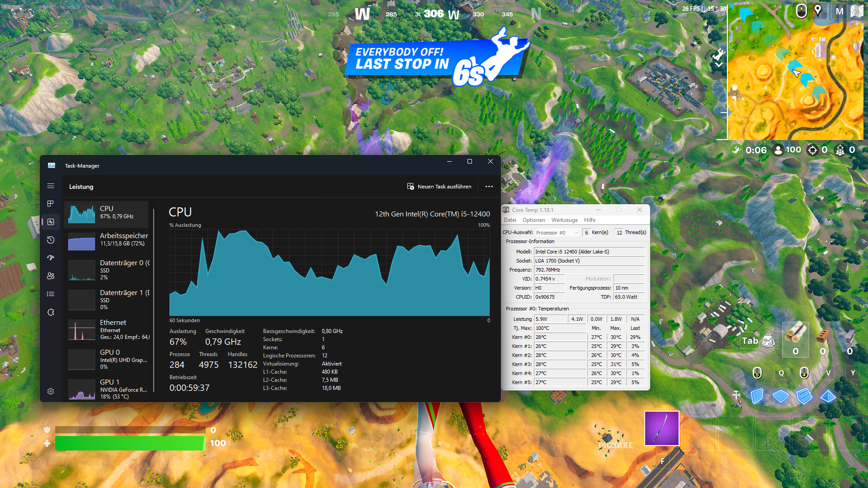Open Startup apps page icon
Image resolution: width=868 pixels, height=488 pixels.
click(x=51, y=258)
